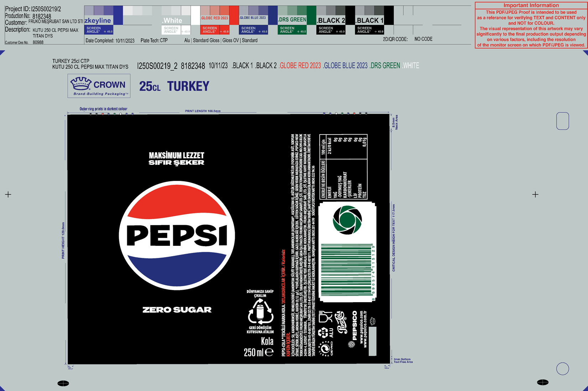Click the grey rectangle on the can artwork

(x=372, y=341)
